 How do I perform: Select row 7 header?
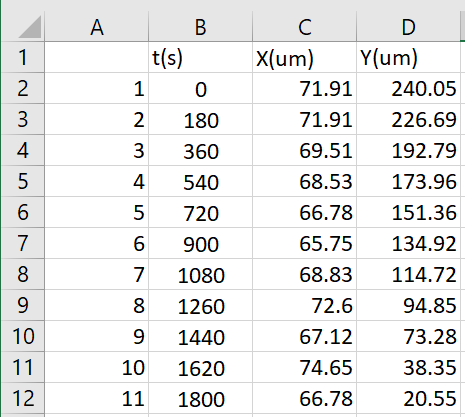click(x=23, y=243)
